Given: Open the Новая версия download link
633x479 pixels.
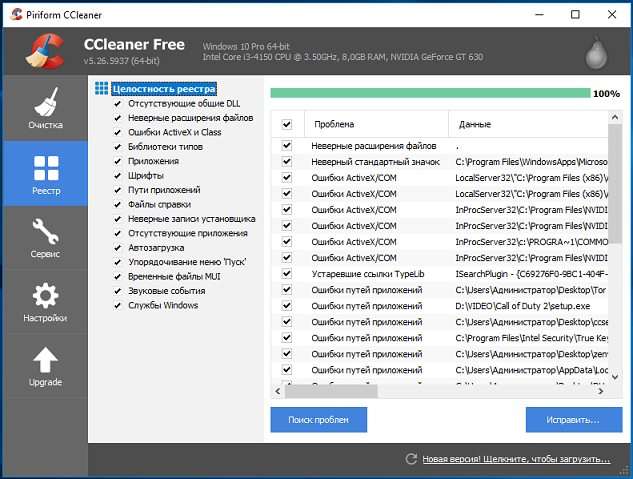Looking at the screenshot, I should coord(516,459).
